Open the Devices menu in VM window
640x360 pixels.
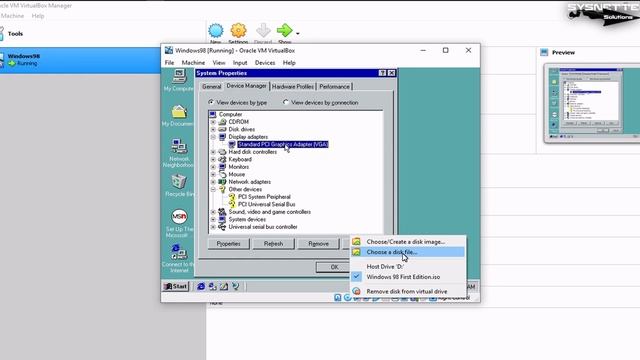point(265,62)
